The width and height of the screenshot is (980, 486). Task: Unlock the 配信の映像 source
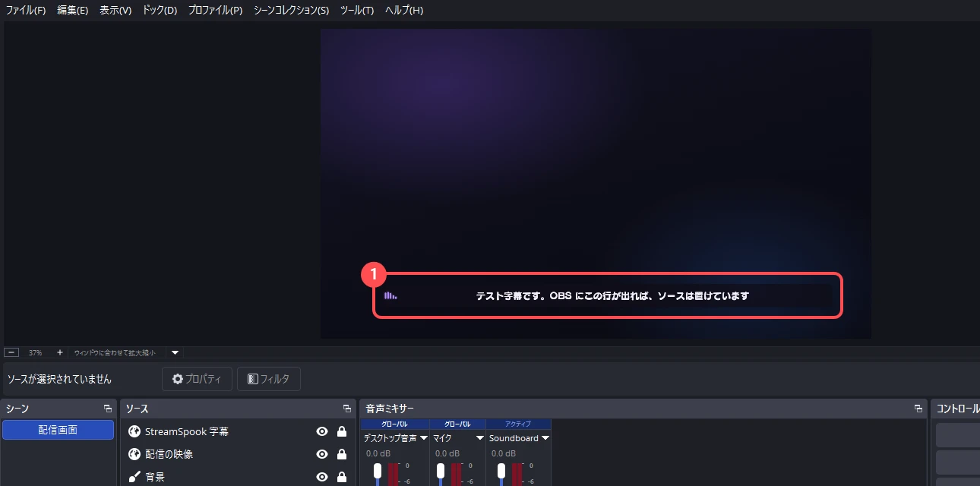[x=342, y=454]
